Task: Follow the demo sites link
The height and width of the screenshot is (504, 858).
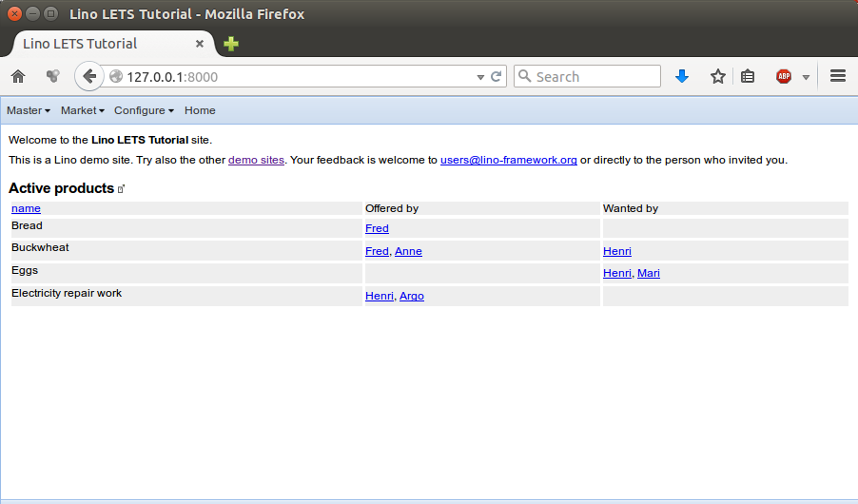Action: point(256,160)
